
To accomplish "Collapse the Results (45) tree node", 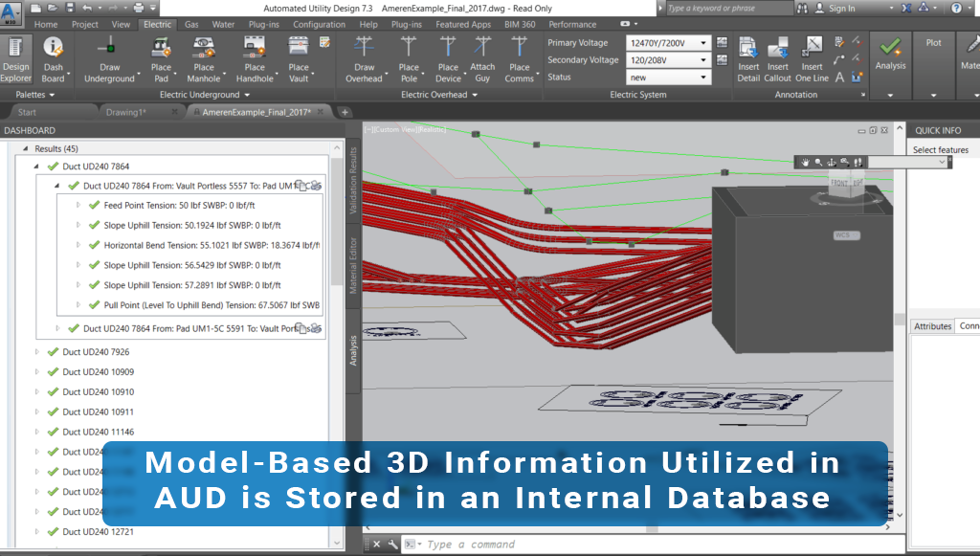I will click(x=25, y=148).
